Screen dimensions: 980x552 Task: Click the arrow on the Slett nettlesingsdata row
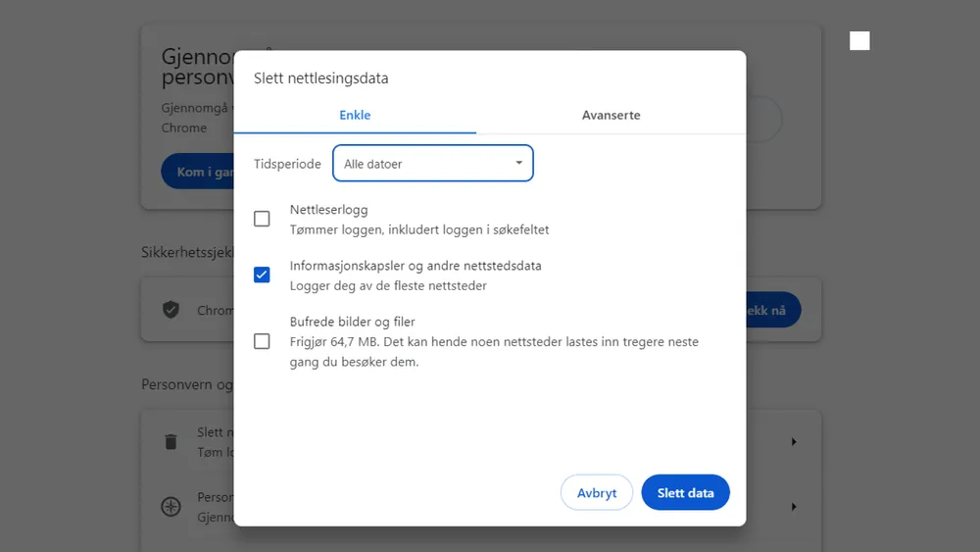pyautogui.click(x=794, y=442)
